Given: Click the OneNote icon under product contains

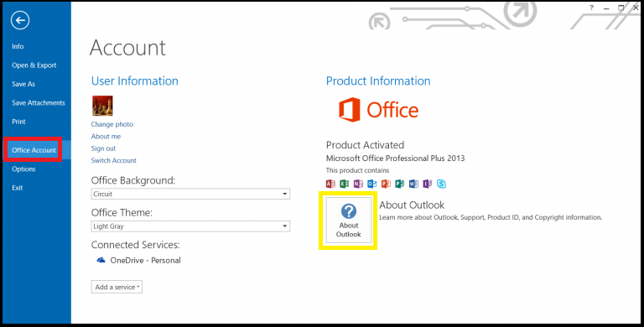Looking at the screenshot, I should (359, 184).
